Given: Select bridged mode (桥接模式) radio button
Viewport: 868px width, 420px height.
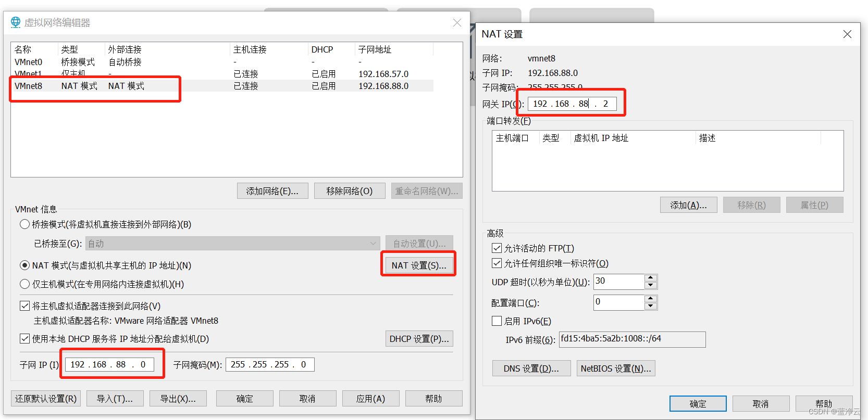Looking at the screenshot, I should [x=24, y=224].
